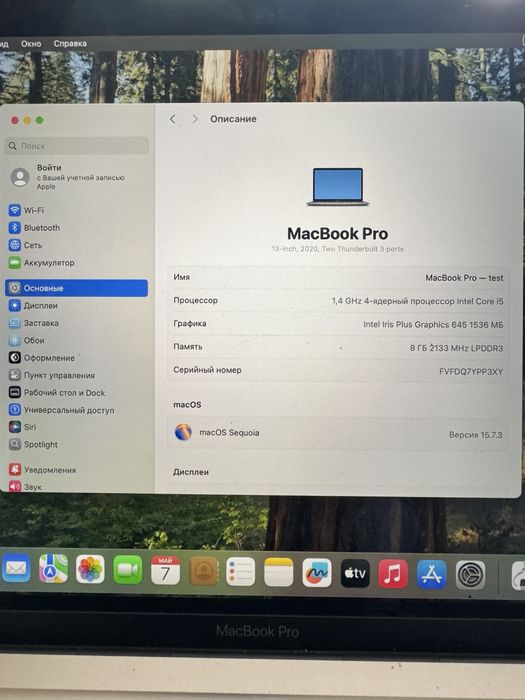Screen dimensions: 525x700
Task: Open Аккумулятор battery settings
Action: (42, 262)
